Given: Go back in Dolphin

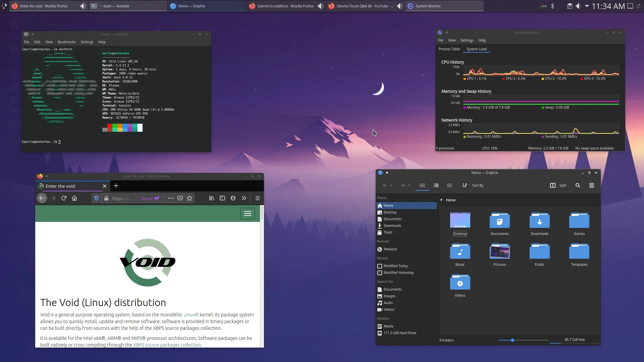Looking at the screenshot, I should 385,185.
